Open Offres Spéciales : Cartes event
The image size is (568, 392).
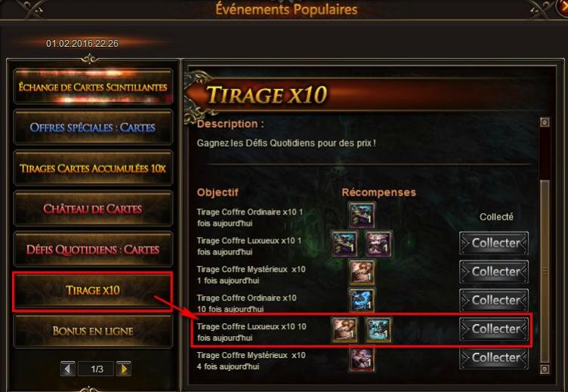click(x=93, y=128)
